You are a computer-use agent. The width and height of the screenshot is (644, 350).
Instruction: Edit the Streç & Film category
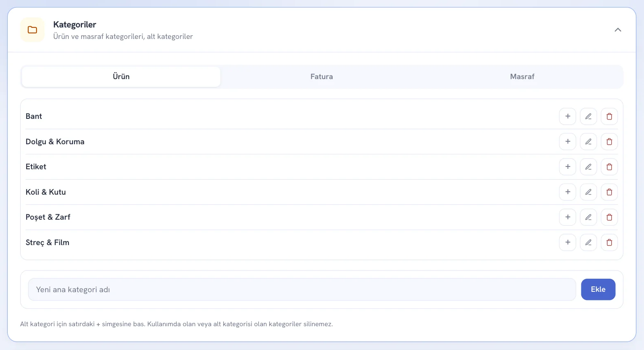[x=588, y=242]
